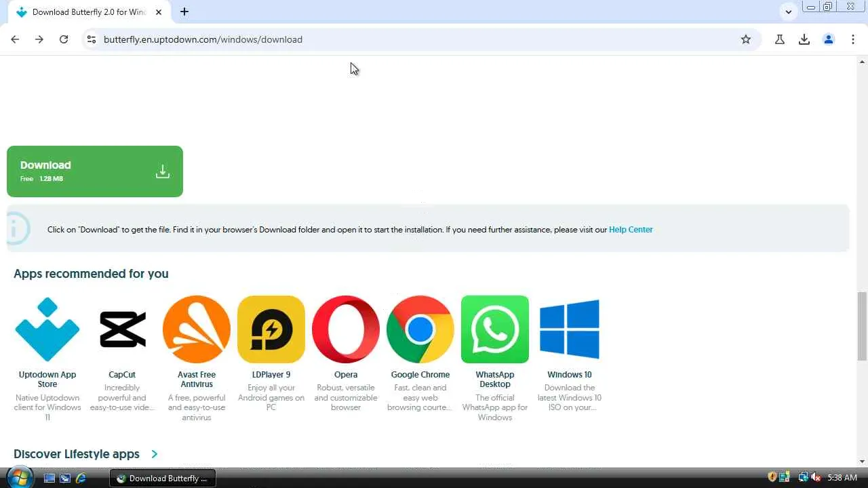
Task: Select the Download Butterfly taskbar button
Action: pos(163,478)
